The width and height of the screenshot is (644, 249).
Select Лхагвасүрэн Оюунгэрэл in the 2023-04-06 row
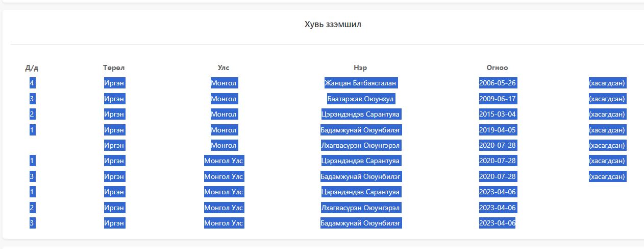360,208
